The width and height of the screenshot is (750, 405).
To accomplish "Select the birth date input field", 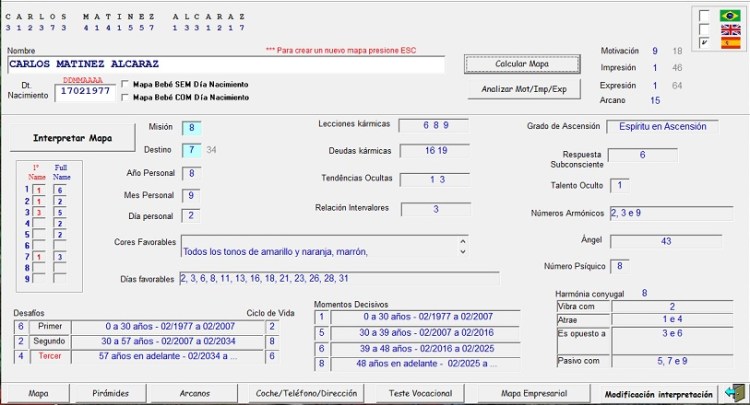I will 85,91.
